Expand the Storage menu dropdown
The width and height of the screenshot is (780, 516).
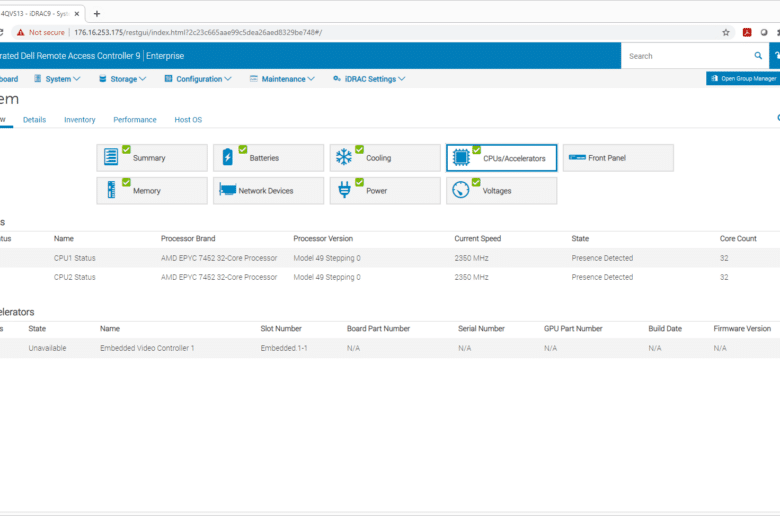[122, 79]
